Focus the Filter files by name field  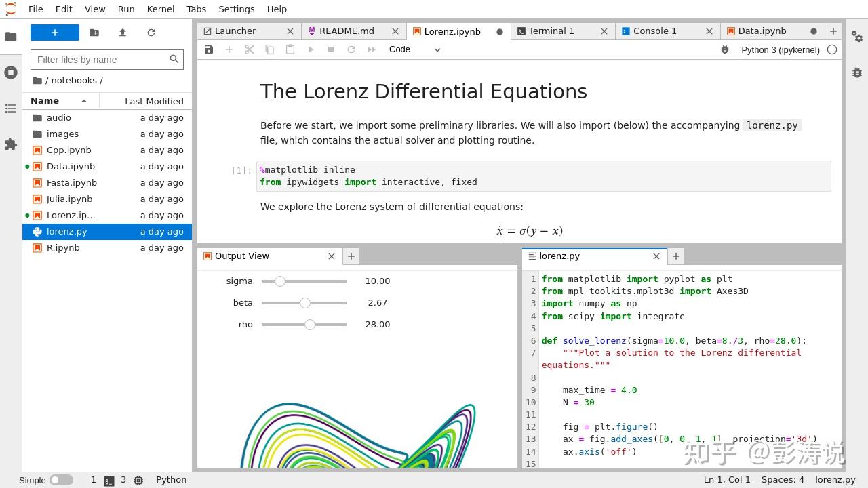100,60
